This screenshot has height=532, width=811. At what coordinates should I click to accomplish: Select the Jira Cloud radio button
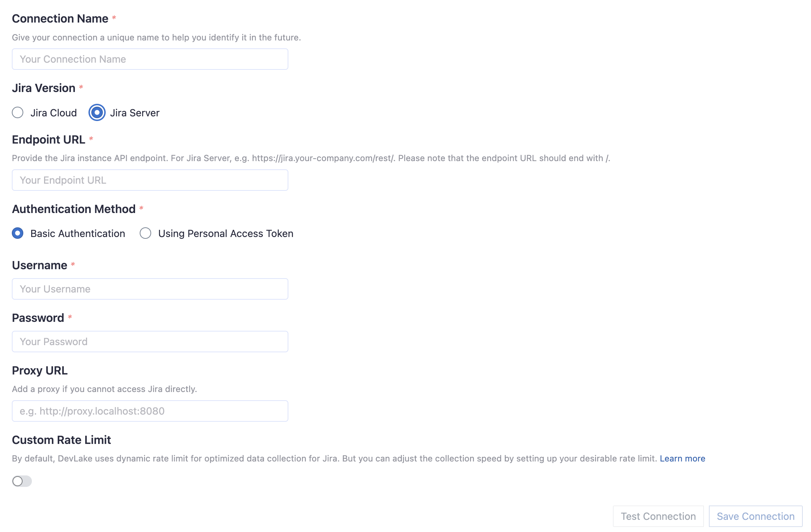tap(17, 113)
